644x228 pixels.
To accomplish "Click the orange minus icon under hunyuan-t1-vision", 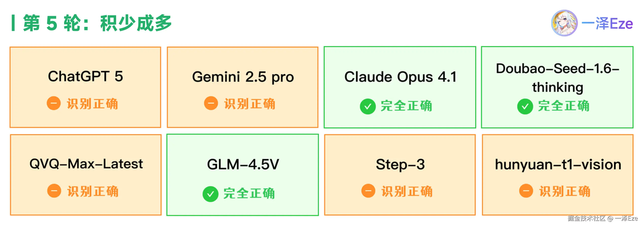I will click(x=526, y=191).
